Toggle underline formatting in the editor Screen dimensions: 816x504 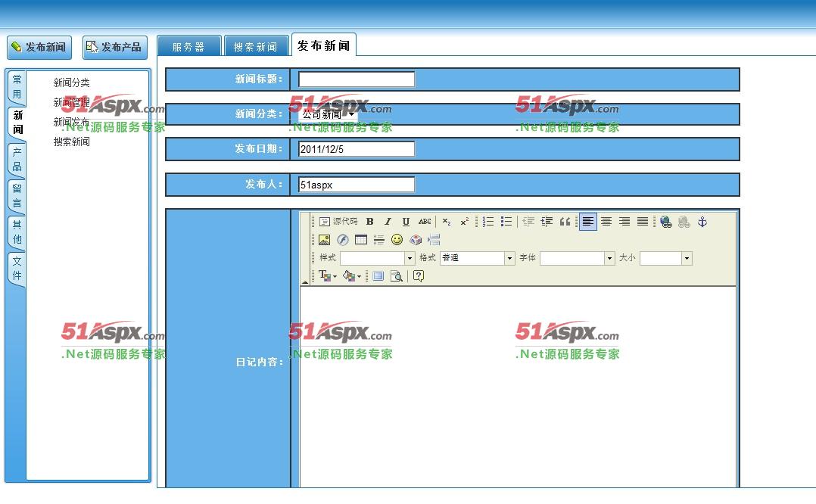[406, 222]
